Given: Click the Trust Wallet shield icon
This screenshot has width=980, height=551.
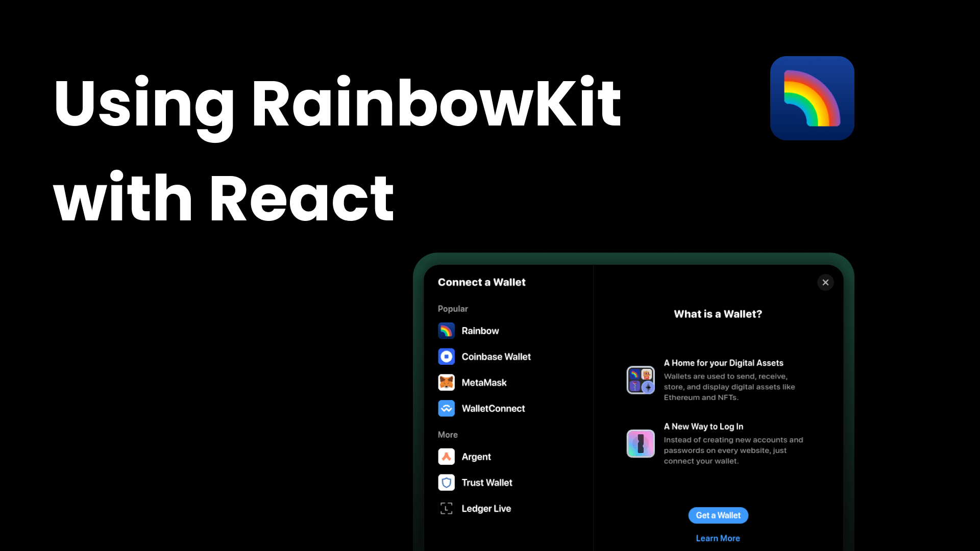Looking at the screenshot, I should (446, 483).
